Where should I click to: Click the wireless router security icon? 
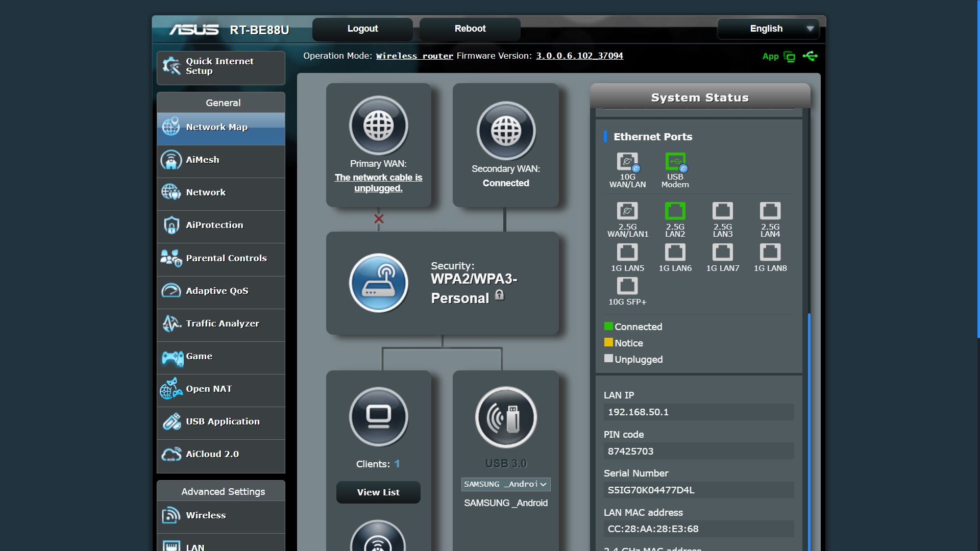click(378, 283)
